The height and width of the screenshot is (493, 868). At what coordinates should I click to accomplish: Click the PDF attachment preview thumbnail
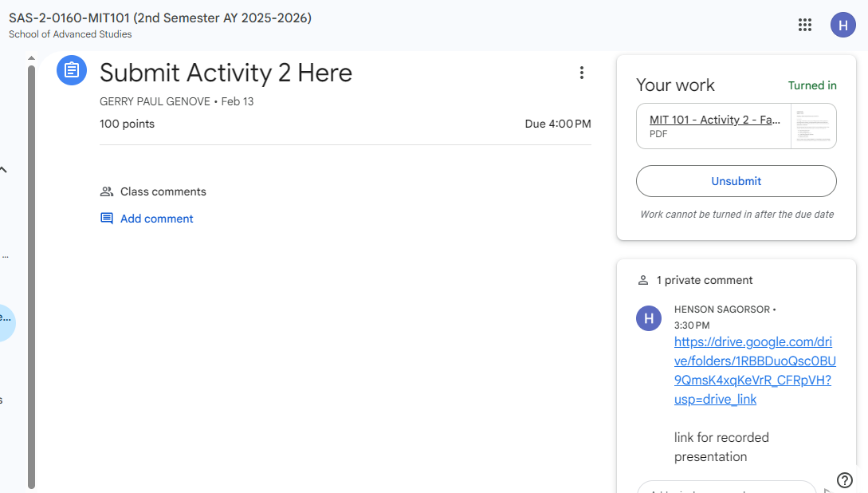(x=813, y=126)
